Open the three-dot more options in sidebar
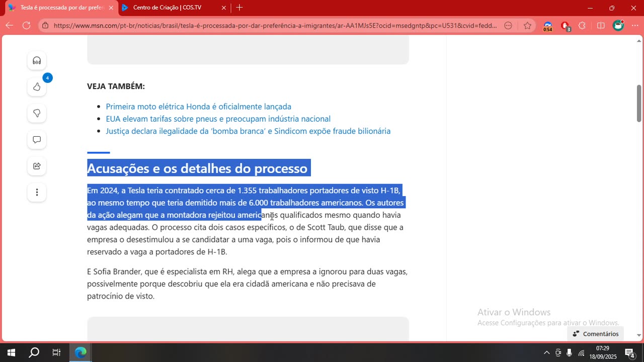The width and height of the screenshot is (644, 362). point(37,192)
